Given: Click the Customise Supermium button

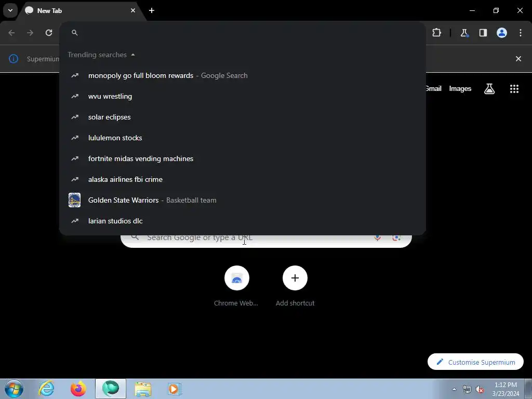Looking at the screenshot, I should [x=475, y=362].
